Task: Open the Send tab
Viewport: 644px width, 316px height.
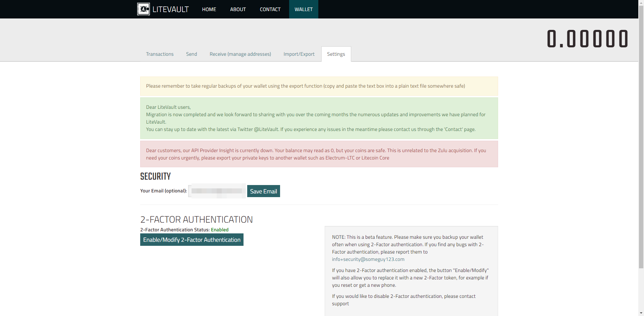Action: pos(192,54)
